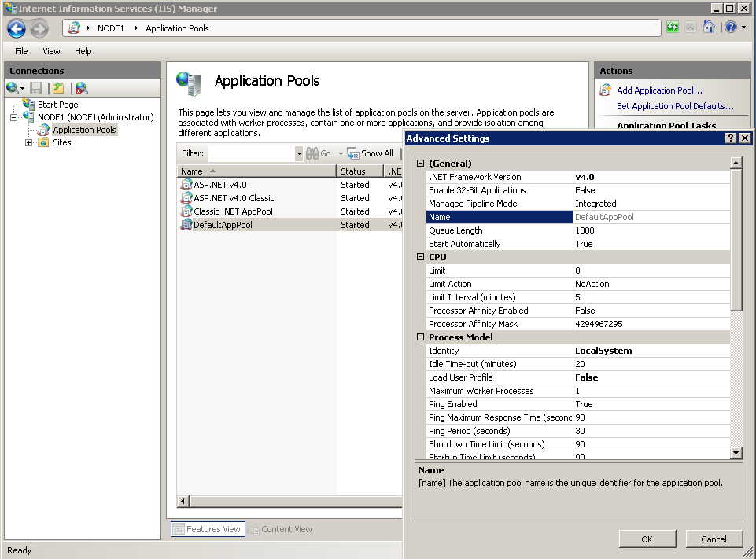Open the View menu
The width and height of the screenshot is (756, 559).
click(51, 51)
